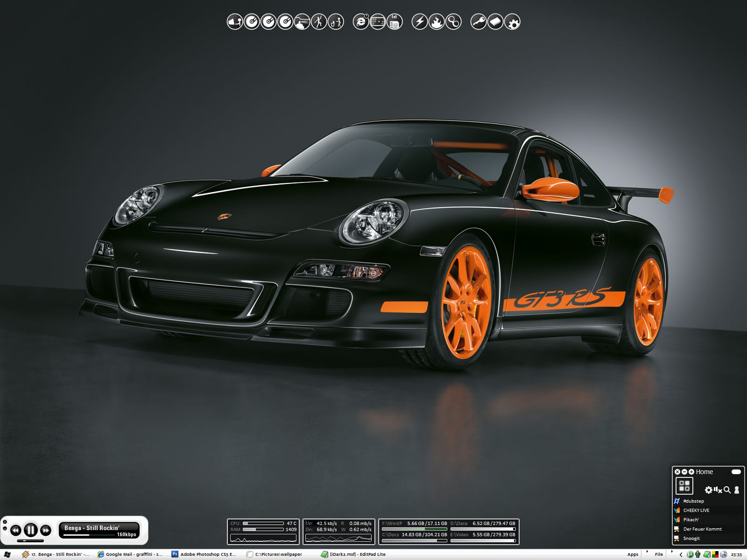Click the D:\Data disk usage entry

click(x=483, y=526)
